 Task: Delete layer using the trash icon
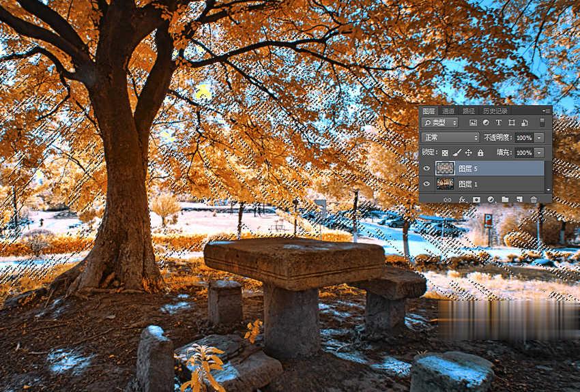[x=534, y=199]
